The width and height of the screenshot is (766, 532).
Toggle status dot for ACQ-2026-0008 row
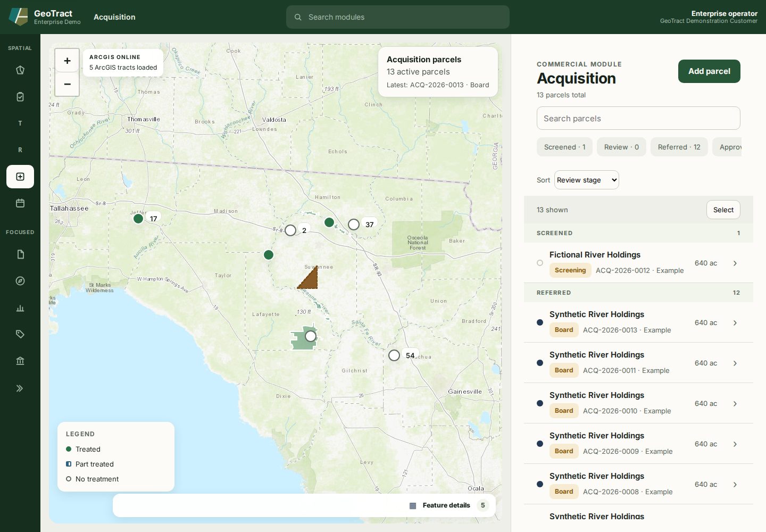540,484
